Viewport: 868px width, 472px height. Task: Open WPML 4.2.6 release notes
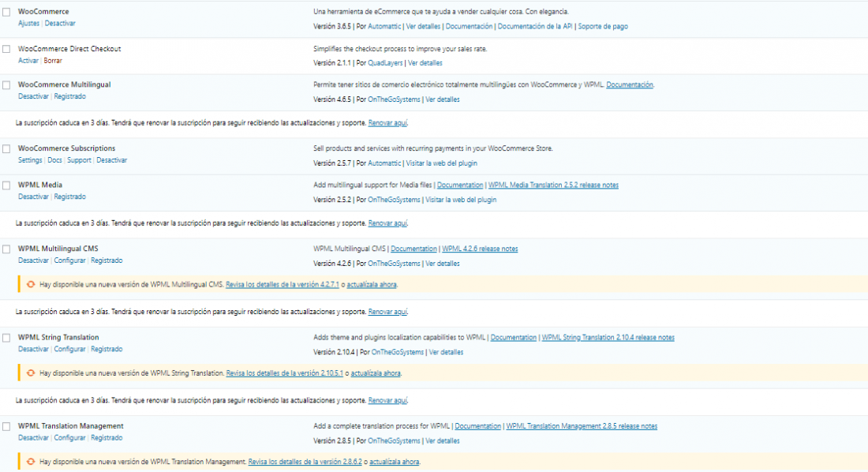coord(480,249)
